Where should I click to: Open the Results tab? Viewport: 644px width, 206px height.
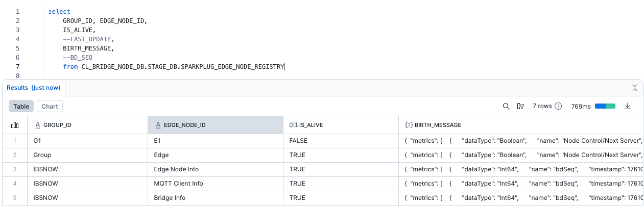[x=33, y=88]
